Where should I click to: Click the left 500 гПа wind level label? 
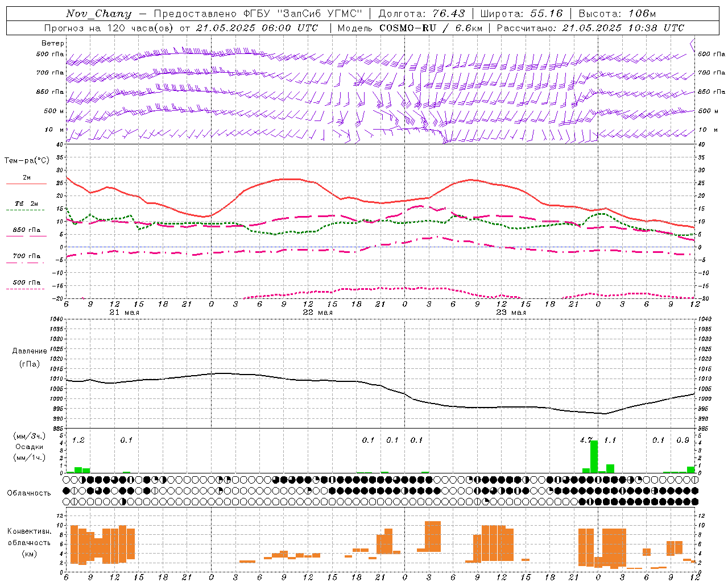(x=49, y=54)
